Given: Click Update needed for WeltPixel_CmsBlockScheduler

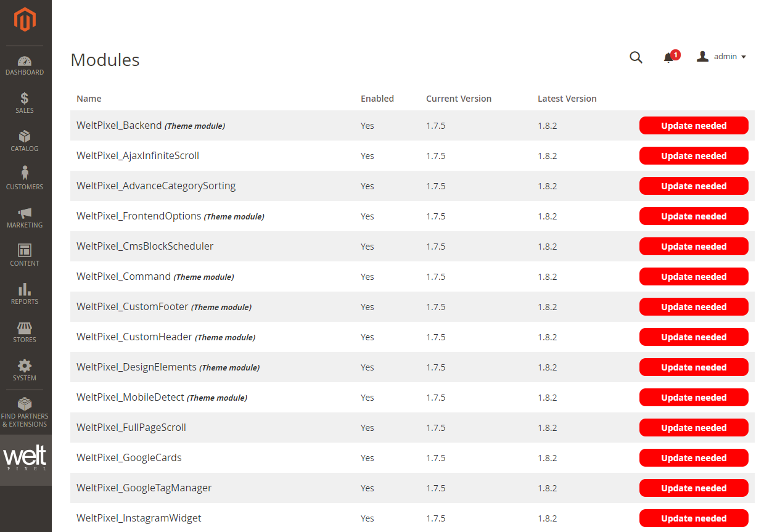Looking at the screenshot, I should point(694,247).
